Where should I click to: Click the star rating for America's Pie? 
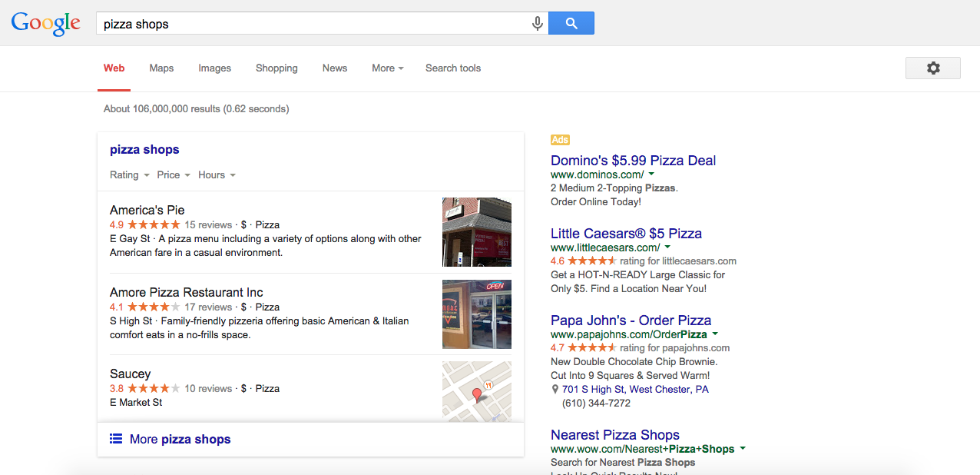coord(153,225)
